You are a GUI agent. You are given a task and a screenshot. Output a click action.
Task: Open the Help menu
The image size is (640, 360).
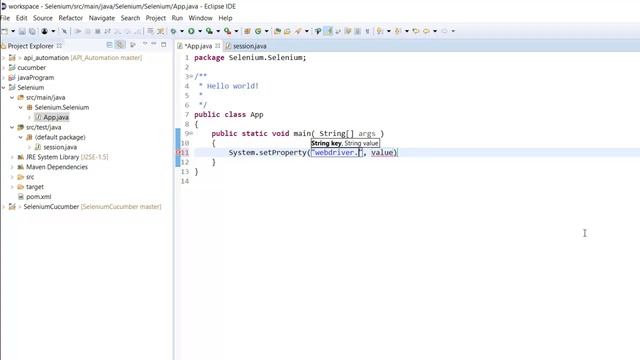[x=225, y=18]
